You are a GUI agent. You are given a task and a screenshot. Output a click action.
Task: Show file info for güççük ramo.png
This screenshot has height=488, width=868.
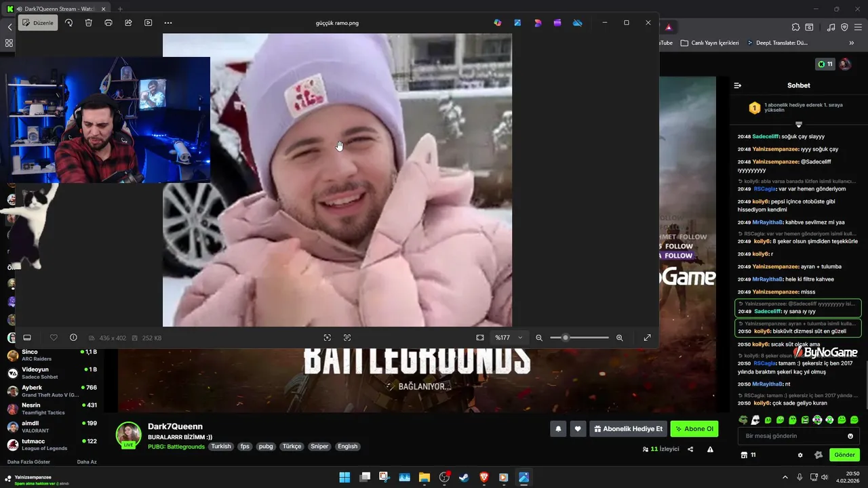pos(73,338)
